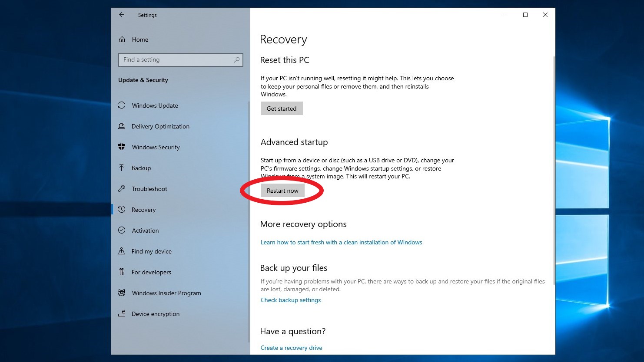This screenshot has width=644, height=362.
Task: Click the search magnifier icon
Action: [237, 60]
